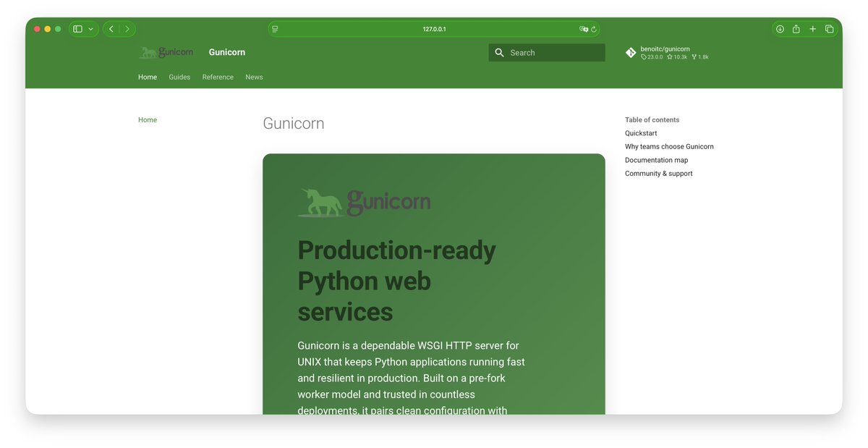Image resolution: width=868 pixels, height=448 pixels.
Task: Click the git repository icon
Action: 631,52
